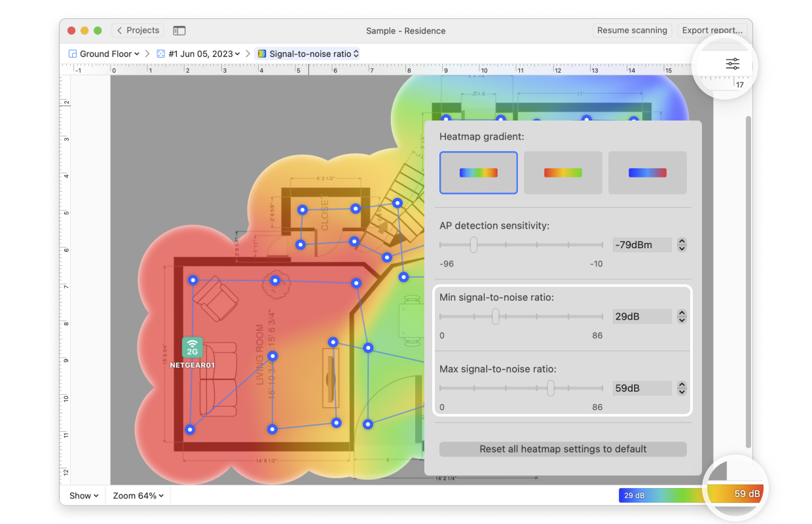Click Resume scanning button

[x=632, y=30]
